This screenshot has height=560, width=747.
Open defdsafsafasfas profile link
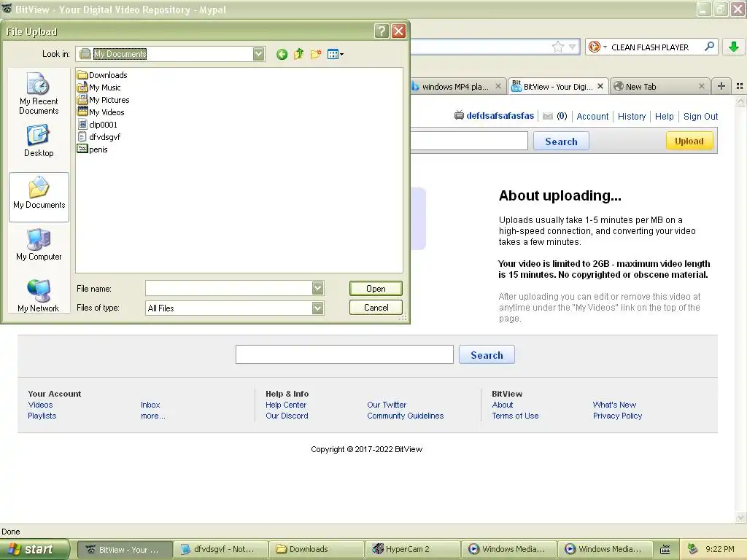[x=500, y=116]
